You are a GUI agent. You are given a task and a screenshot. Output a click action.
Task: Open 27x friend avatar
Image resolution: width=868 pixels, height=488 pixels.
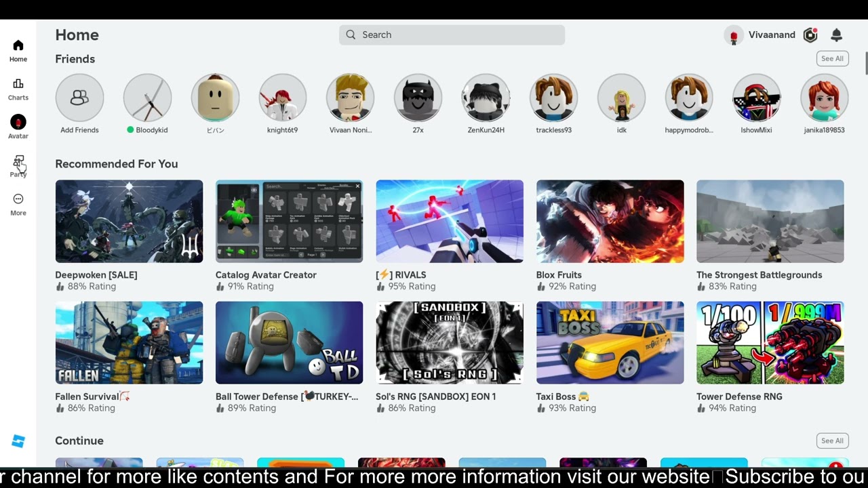[x=418, y=98]
